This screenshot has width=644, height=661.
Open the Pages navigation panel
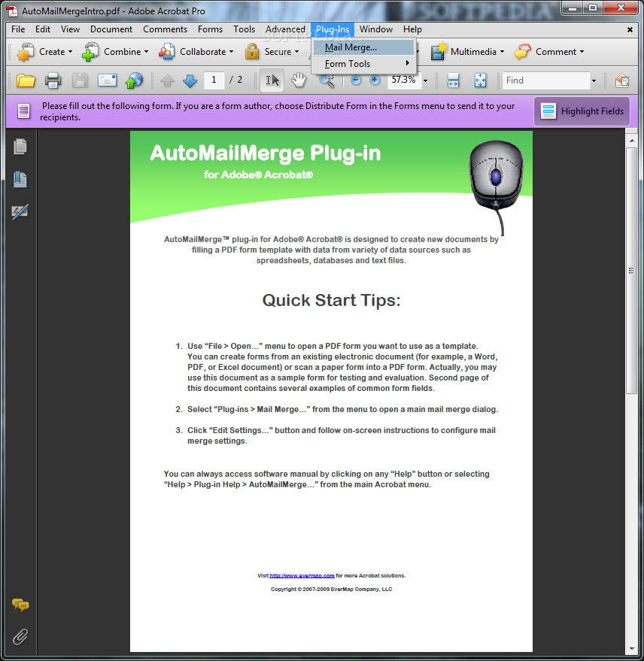(x=20, y=147)
